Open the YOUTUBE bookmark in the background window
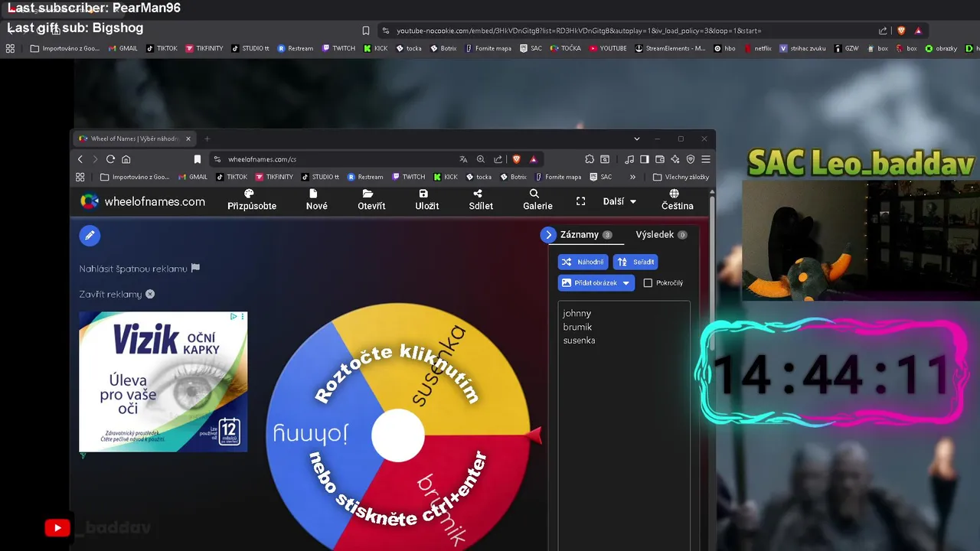This screenshot has height=551, width=980. click(608, 48)
